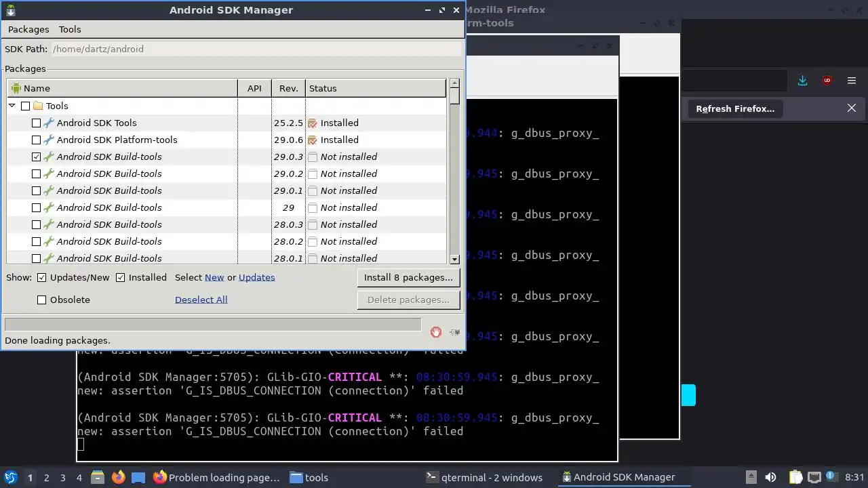Click the show desktop icon in taskbar
Screen dimensions: 868x488
pyautogui.click(x=138, y=477)
